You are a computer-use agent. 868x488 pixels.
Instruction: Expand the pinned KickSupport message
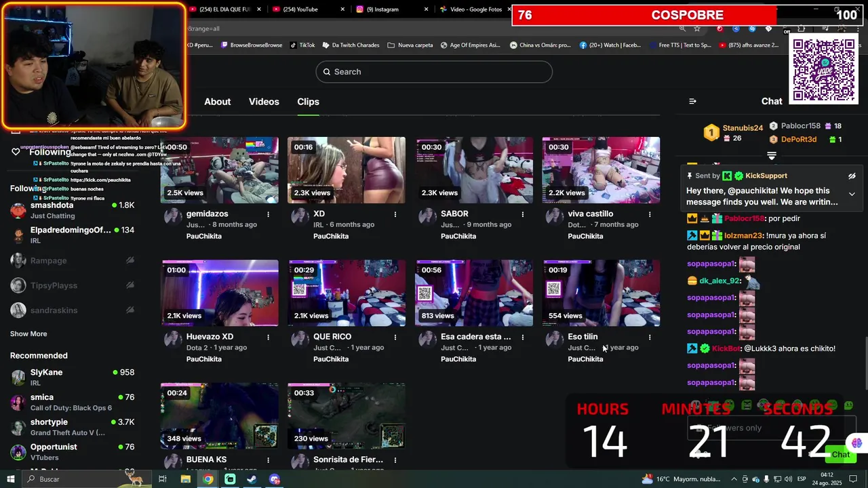click(x=852, y=195)
